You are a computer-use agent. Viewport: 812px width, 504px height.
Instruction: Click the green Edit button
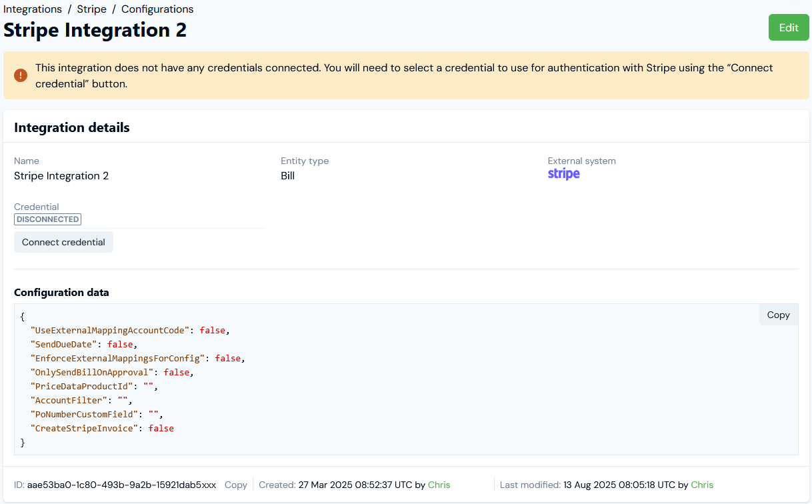789,27
